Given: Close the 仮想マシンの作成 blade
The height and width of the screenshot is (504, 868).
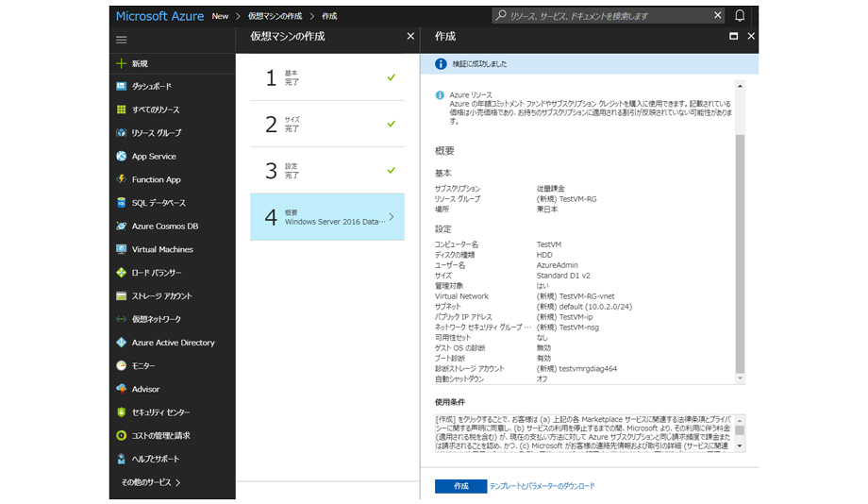Looking at the screenshot, I should [409, 36].
